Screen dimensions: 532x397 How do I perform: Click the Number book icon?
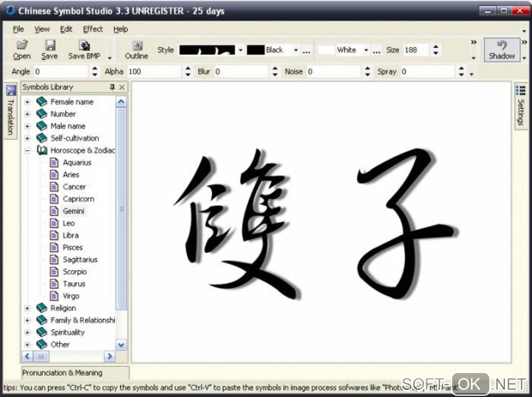pyautogui.click(x=42, y=114)
